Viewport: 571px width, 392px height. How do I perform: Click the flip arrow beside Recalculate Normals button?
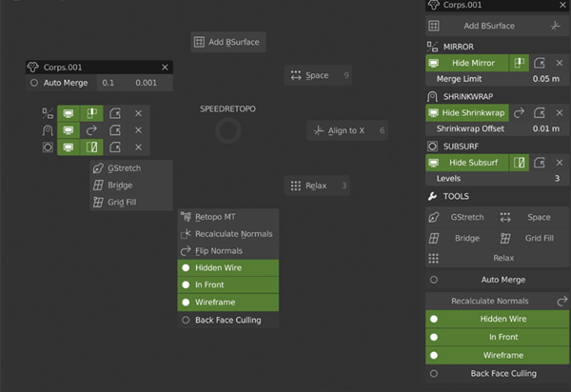(562, 301)
